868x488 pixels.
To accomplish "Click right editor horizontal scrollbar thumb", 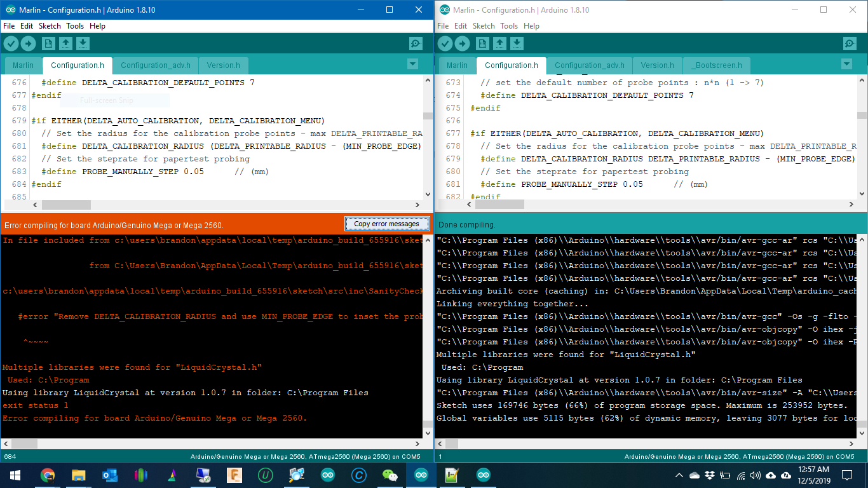I will (499, 205).
